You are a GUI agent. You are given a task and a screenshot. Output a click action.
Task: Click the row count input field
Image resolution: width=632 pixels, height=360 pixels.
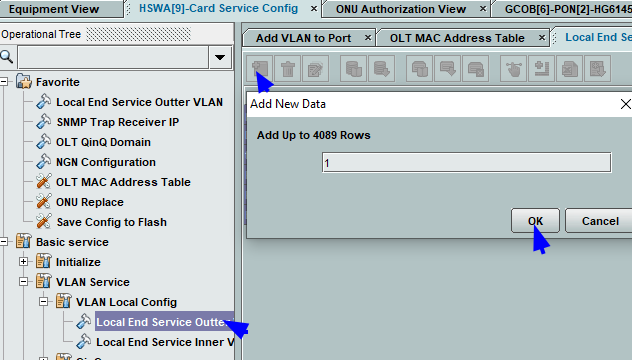pyautogui.click(x=466, y=162)
